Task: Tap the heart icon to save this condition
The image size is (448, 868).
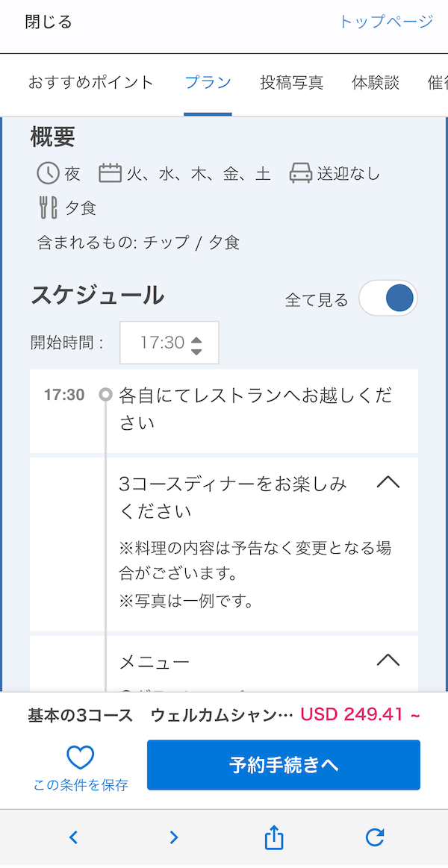Action: tap(81, 757)
